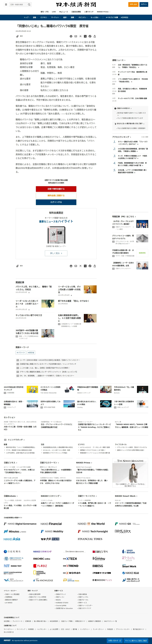Open the NIKKEI Prime dropdown in top menu
152x644 pixels.
(x=104, y=12)
